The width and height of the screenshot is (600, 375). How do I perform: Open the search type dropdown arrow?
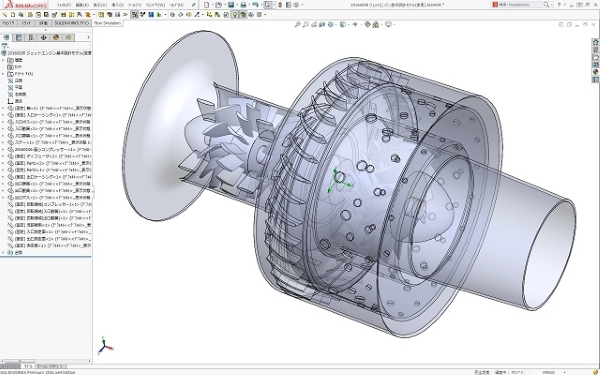point(552,5)
